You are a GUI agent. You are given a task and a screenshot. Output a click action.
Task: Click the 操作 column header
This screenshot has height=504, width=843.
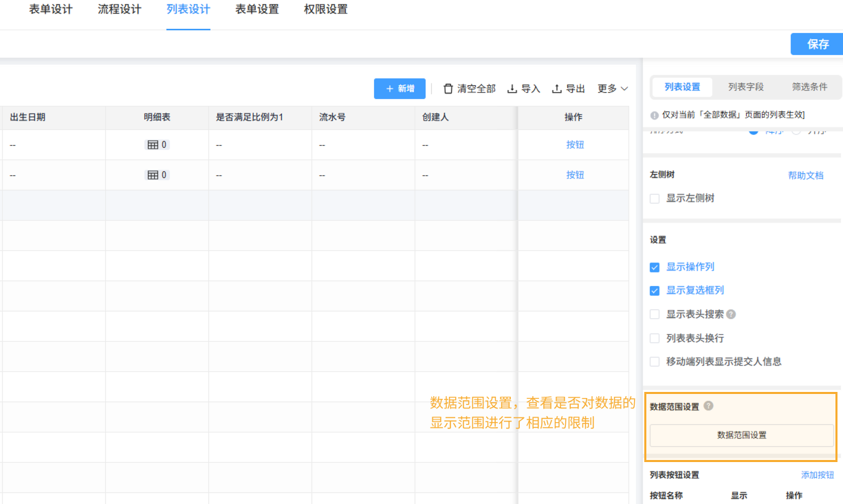coord(573,118)
